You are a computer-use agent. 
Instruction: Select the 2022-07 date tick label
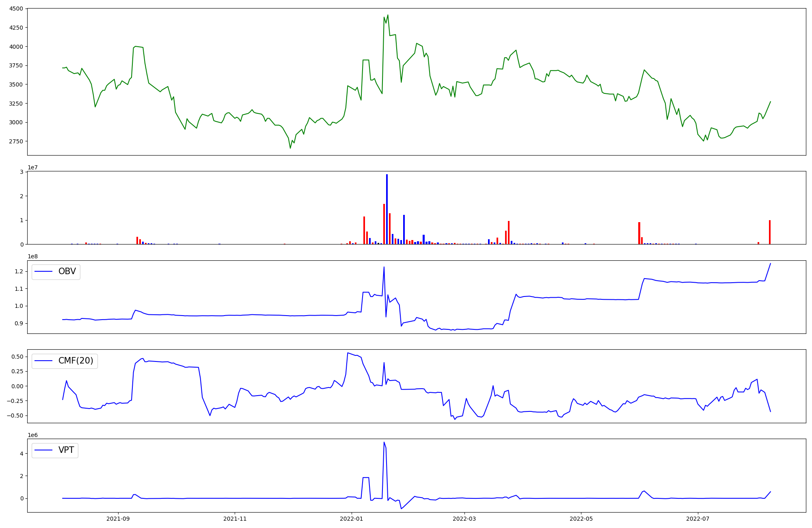(698, 519)
